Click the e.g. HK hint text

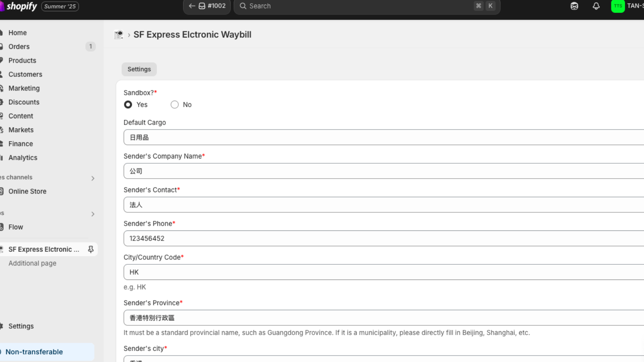click(x=135, y=287)
